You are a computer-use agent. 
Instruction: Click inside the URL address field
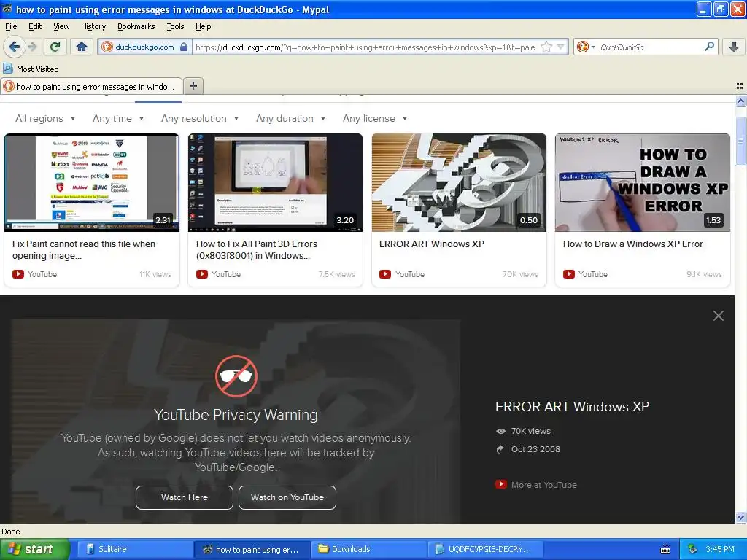[x=366, y=47]
